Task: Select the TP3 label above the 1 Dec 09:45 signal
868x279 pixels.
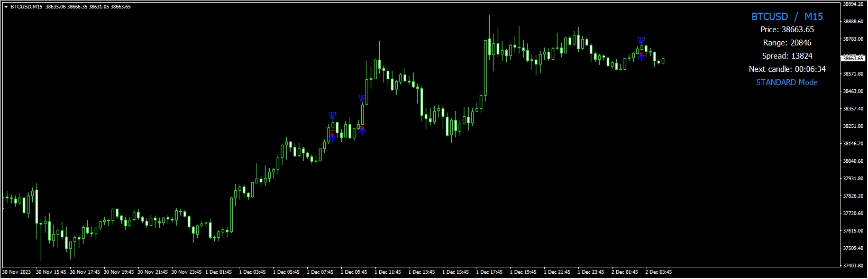Action: [x=362, y=97]
